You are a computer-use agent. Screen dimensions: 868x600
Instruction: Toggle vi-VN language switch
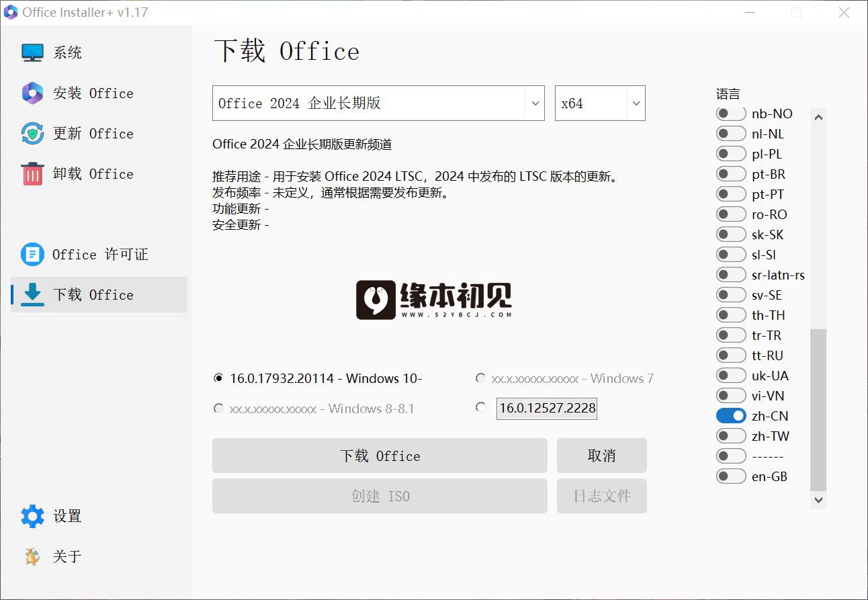point(731,396)
